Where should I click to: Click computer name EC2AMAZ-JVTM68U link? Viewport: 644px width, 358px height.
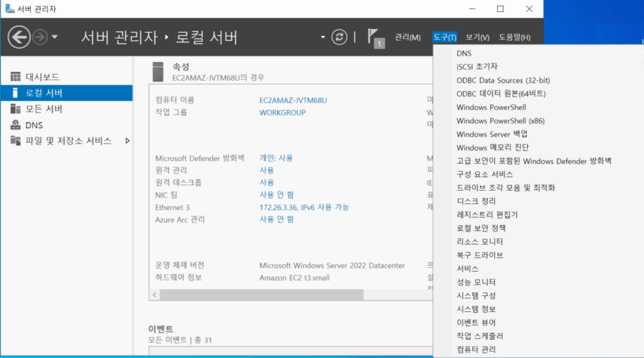(293, 100)
